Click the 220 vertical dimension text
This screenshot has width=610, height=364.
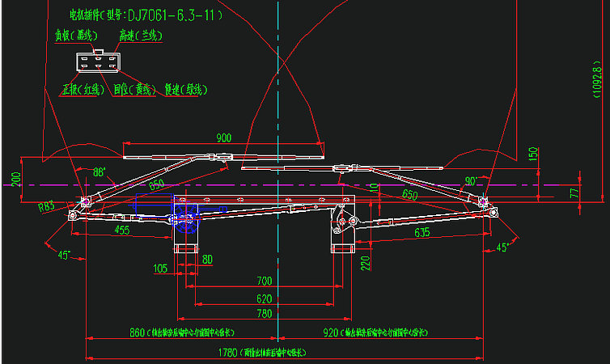click(365, 262)
